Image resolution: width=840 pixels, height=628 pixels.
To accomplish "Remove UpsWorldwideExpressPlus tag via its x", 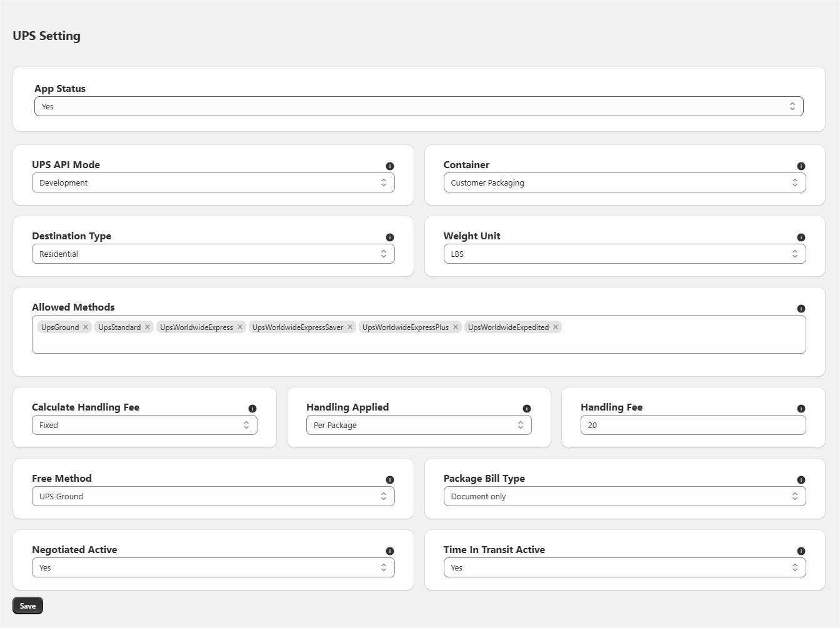I will tap(456, 327).
